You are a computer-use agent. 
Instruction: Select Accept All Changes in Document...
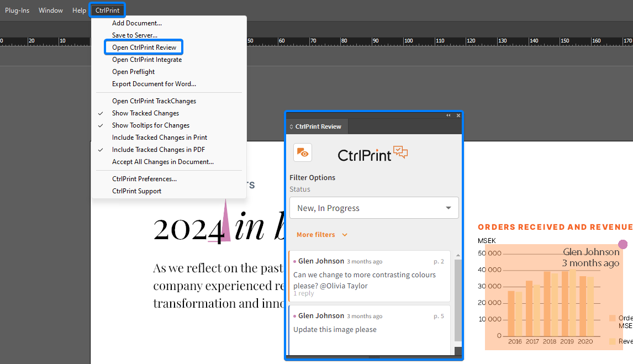coord(163,162)
